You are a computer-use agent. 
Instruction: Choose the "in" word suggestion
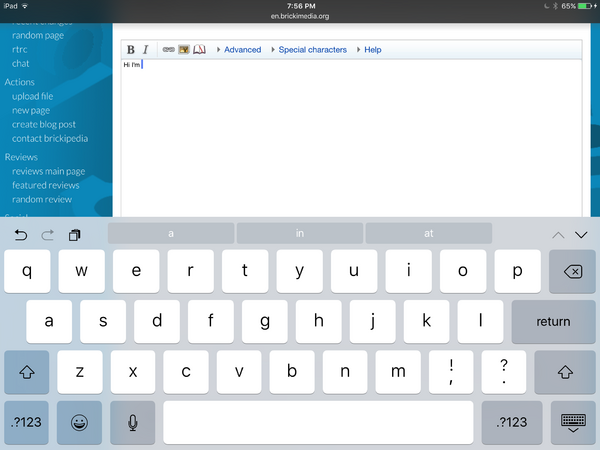click(x=300, y=233)
